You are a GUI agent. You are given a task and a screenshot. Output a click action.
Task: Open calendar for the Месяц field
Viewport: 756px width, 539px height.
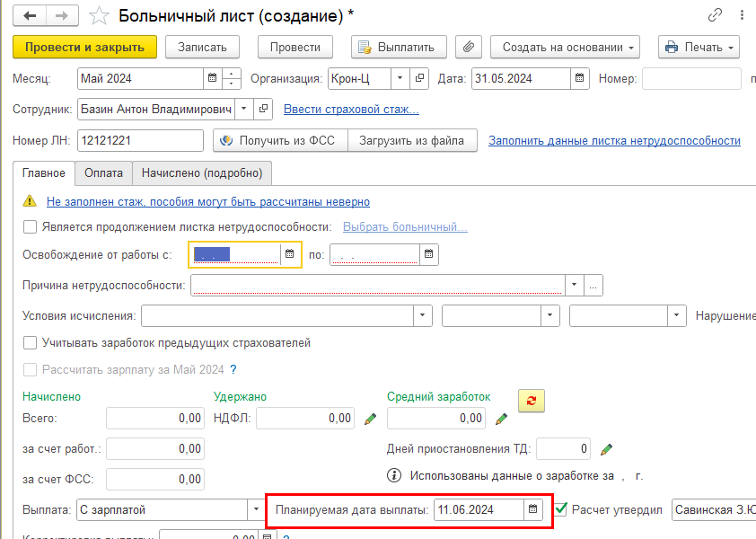pos(211,78)
